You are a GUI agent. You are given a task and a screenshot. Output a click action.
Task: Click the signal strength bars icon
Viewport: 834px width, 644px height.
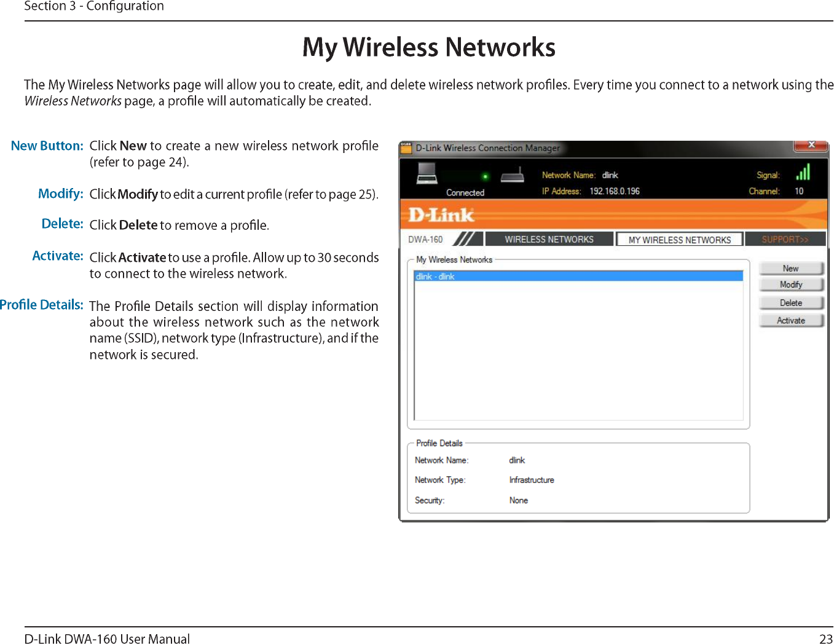pos(803,172)
